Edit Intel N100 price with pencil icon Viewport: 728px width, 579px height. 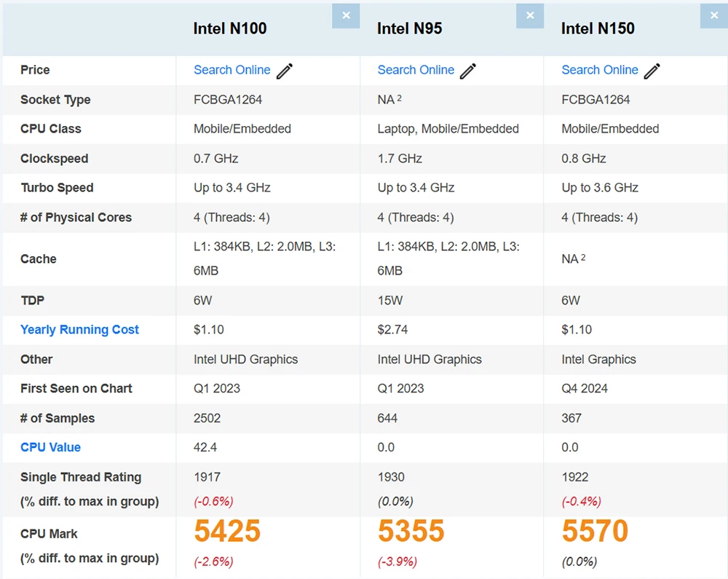pyautogui.click(x=285, y=71)
